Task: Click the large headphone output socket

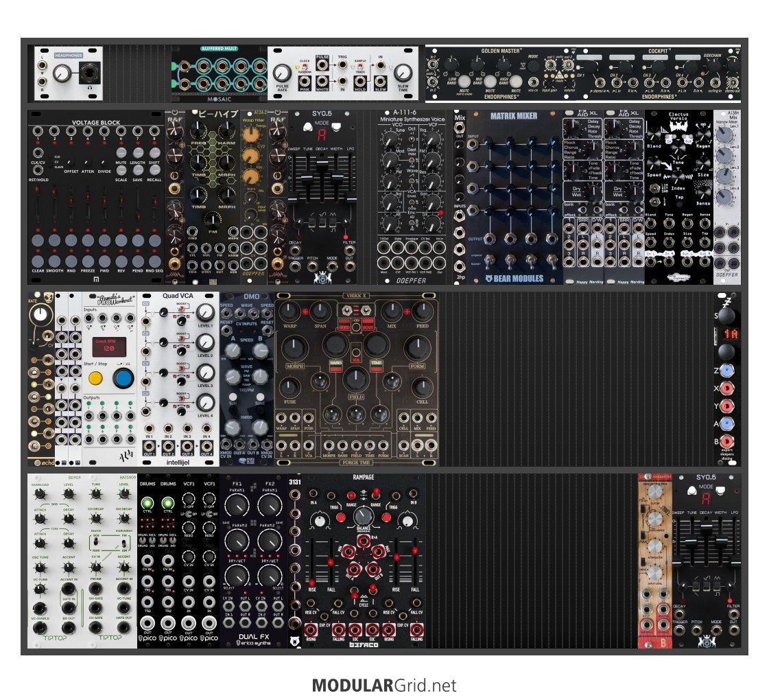Action: (x=89, y=73)
